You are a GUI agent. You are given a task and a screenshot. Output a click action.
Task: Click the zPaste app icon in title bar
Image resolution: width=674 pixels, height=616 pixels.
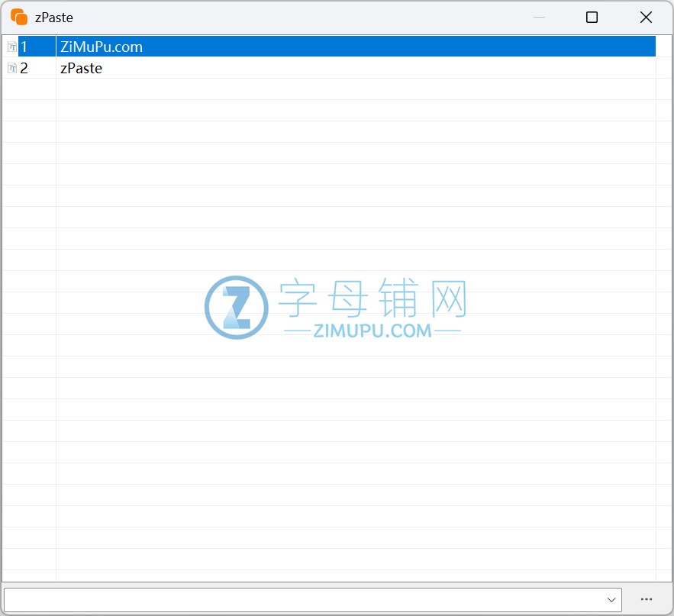coord(19,18)
